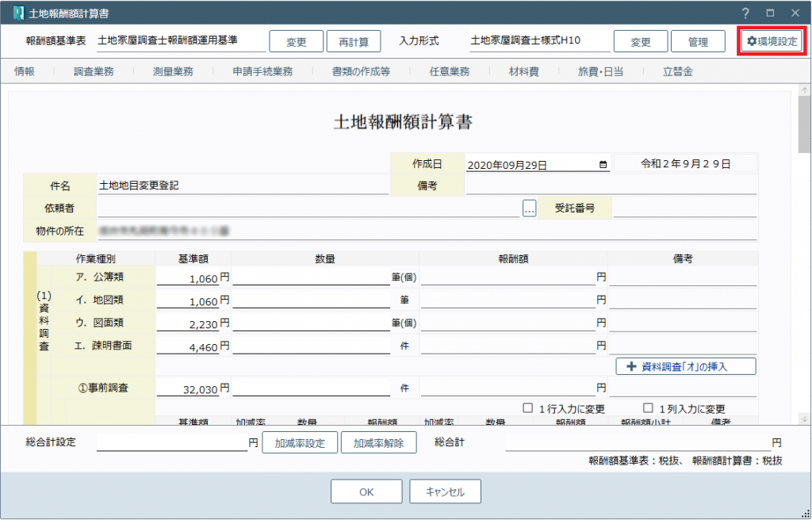Close the 土地報酬額計算書 window
This screenshot has width=812, height=520.
(x=795, y=13)
